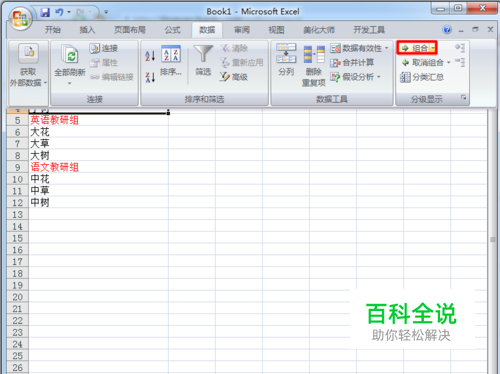The height and width of the screenshot is (374, 500).
Task: Expand the 取消组合 dropdown arrow
Action: point(449,63)
